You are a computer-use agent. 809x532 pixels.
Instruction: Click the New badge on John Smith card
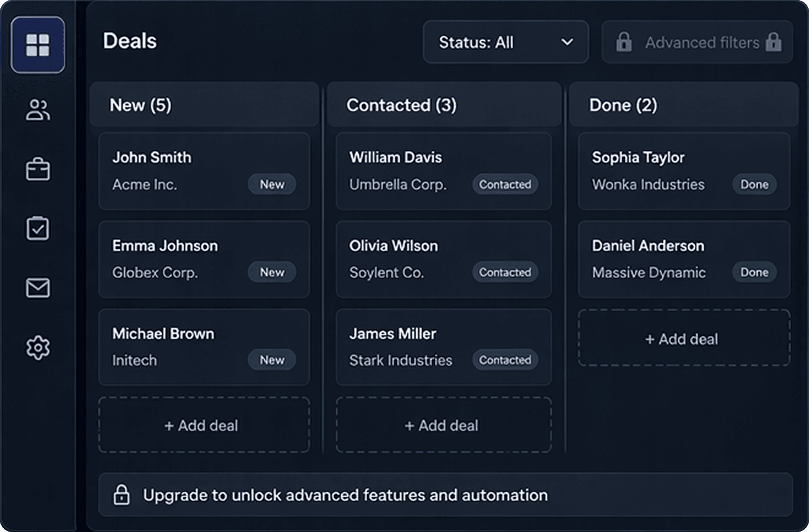(272, 184)
